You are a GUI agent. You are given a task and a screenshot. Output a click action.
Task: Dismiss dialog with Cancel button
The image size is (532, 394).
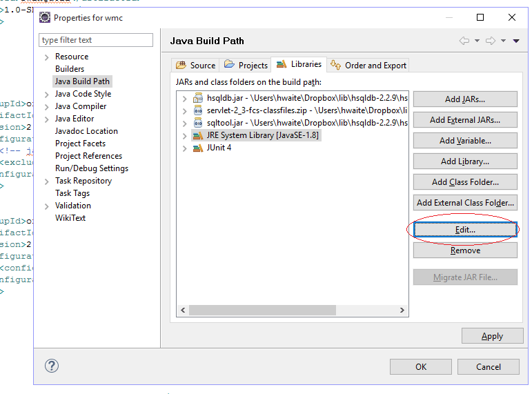[489, 367]
